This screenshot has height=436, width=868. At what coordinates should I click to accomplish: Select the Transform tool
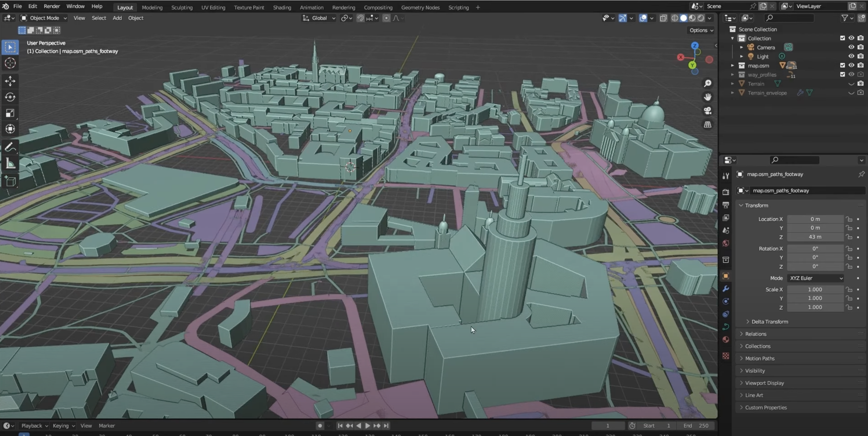(10, 129)
